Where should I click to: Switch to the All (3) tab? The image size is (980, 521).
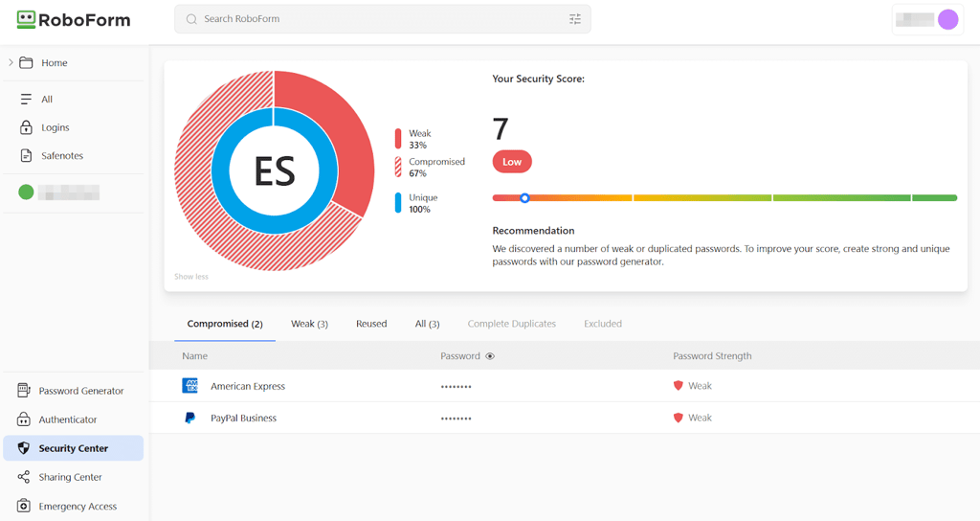click(x=428, y=324)
